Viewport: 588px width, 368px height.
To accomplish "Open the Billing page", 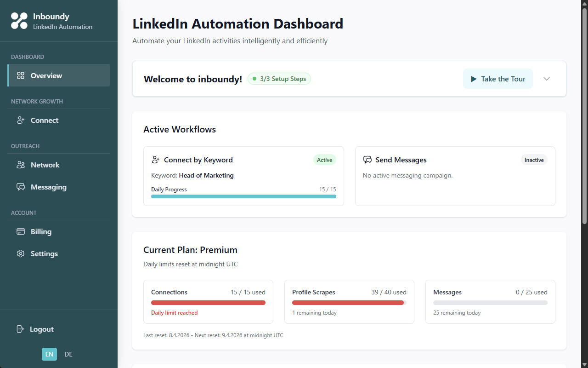I will tap(59, 231).
